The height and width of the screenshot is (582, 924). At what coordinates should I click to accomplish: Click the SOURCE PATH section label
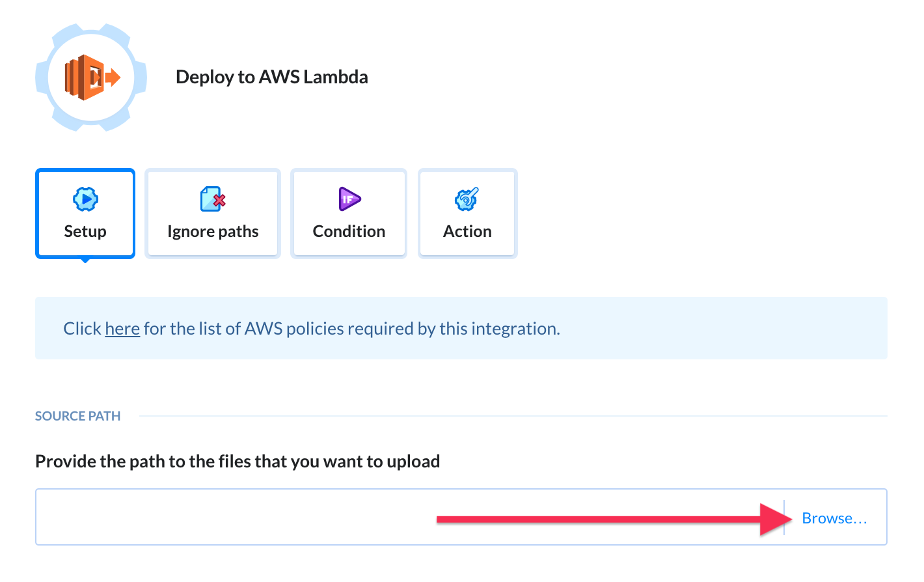coord(78,416)
